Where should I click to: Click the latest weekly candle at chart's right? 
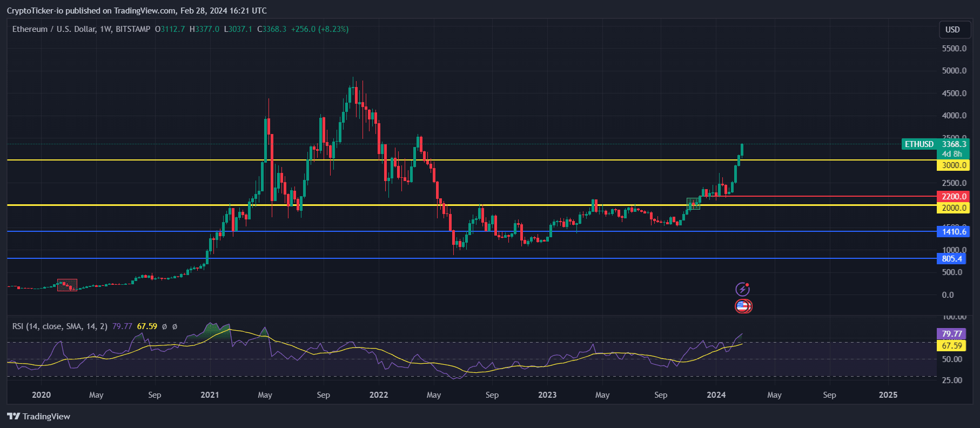742,150
